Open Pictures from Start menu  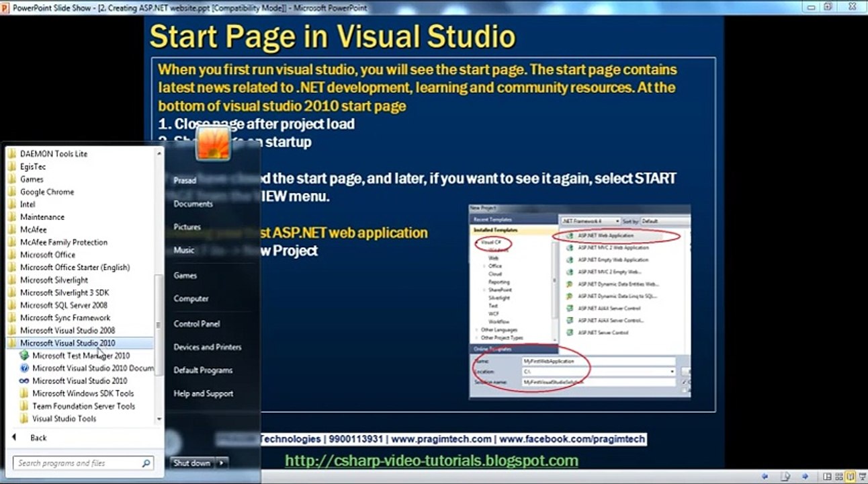187,227
